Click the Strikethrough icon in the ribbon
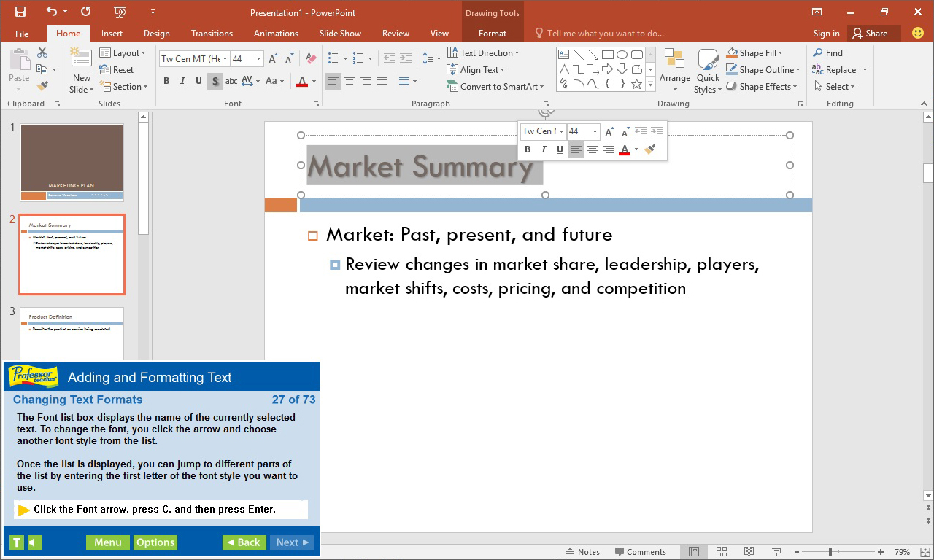 click(231, 81)
